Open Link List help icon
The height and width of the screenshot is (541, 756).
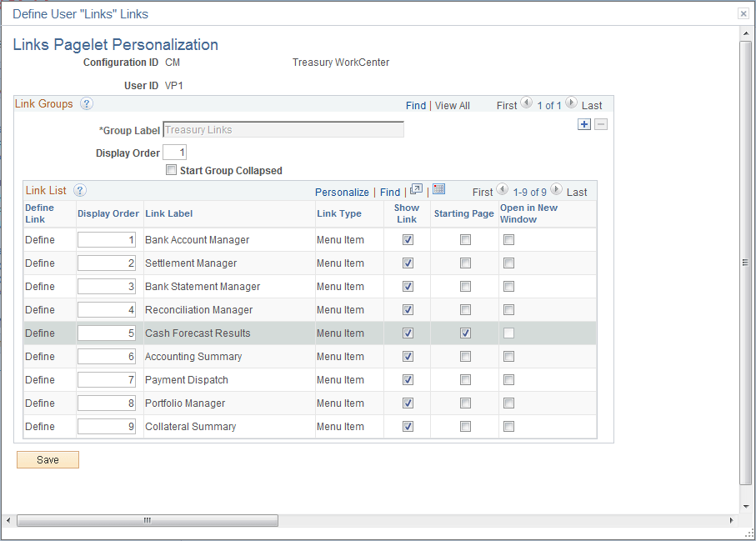(79, 190)
